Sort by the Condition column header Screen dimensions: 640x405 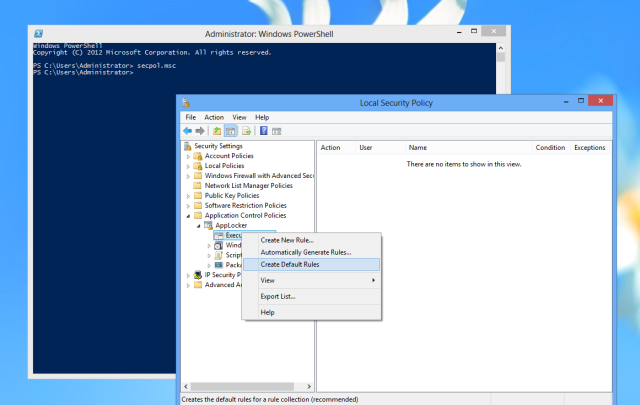tap(551, 147)
